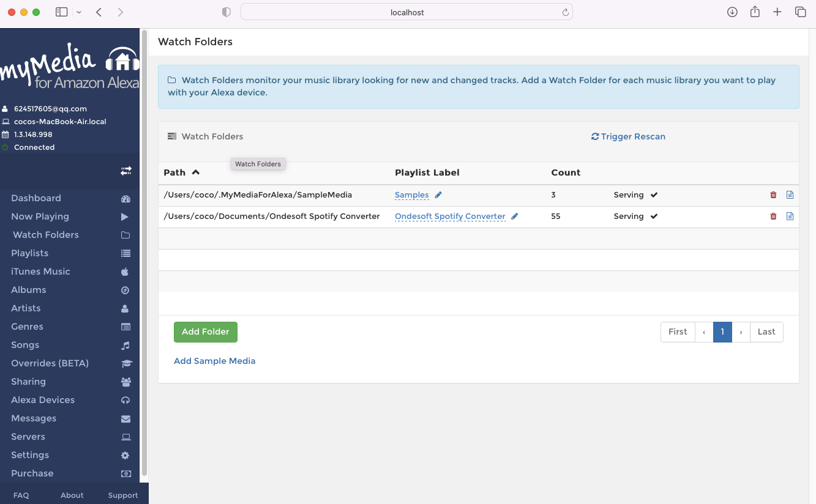Open document icon for SampleMedia row
The image size is (816, 504).
pos(790,195)
